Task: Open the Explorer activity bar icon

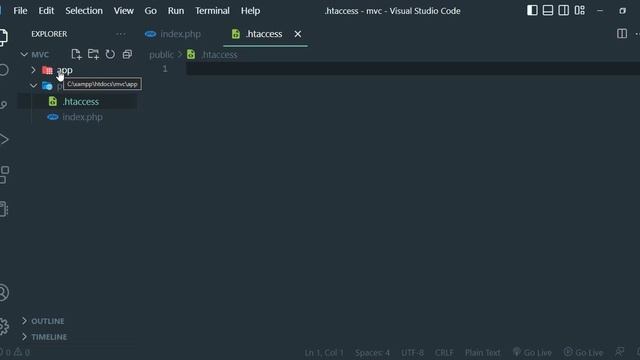Action: pyautogui.click(x=3, y=38)
